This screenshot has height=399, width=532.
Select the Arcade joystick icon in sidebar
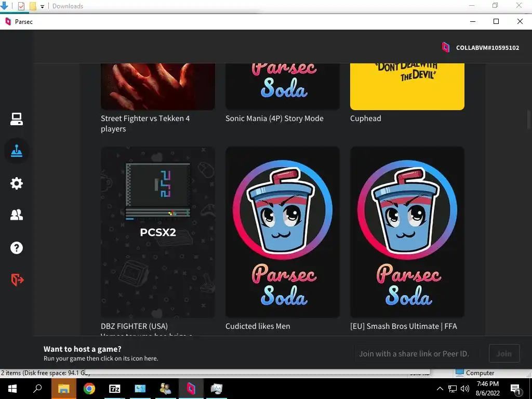click(16, 151)
